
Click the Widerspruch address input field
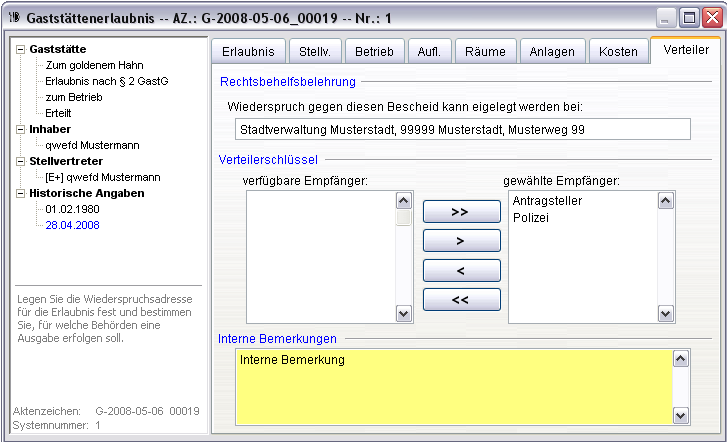tap(461, 129)
